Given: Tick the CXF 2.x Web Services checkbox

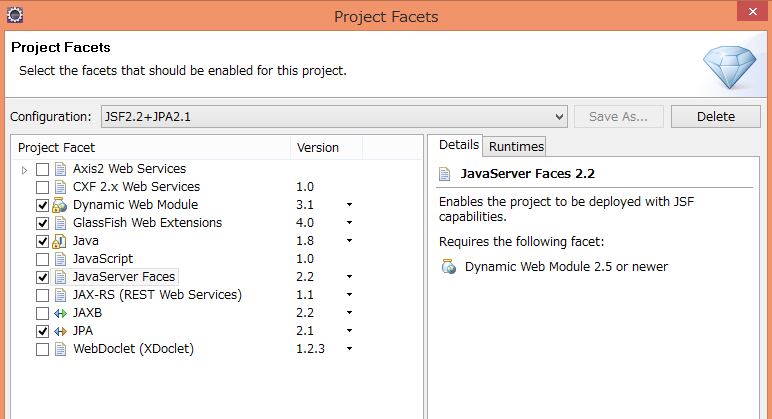Looking at the screenshot, I should click(x=42, y=187).
